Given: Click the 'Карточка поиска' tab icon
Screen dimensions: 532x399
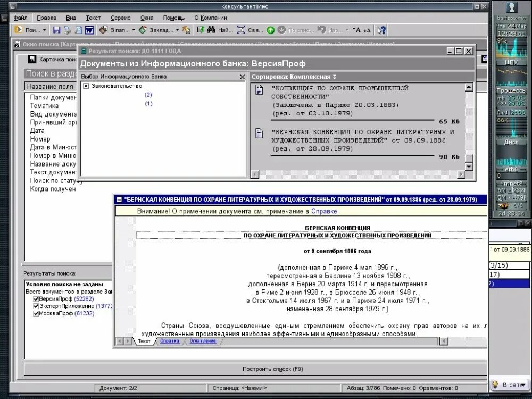Looking at the screenshot, I should 32,60.
